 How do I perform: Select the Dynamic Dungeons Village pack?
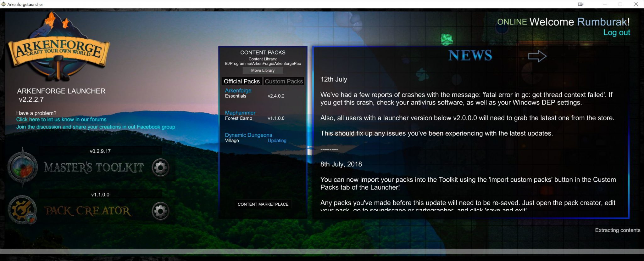[x=248, y=138]
